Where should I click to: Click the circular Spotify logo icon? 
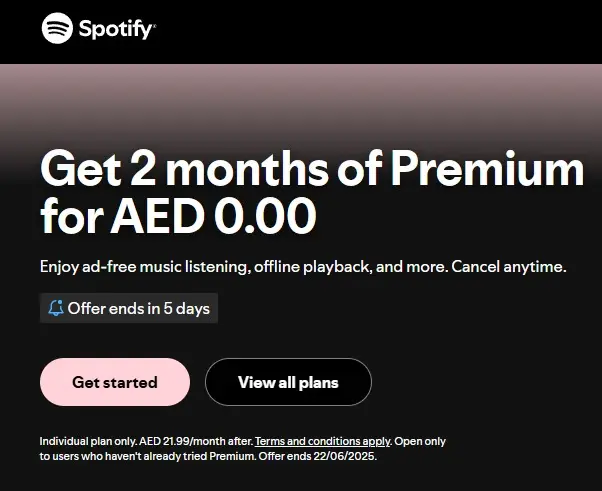(x=57, y=28)
